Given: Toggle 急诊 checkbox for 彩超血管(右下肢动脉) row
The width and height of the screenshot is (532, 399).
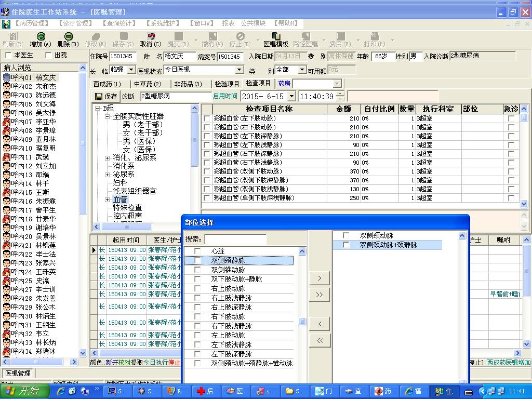Looking at the screenshot, I should [511, 127].
